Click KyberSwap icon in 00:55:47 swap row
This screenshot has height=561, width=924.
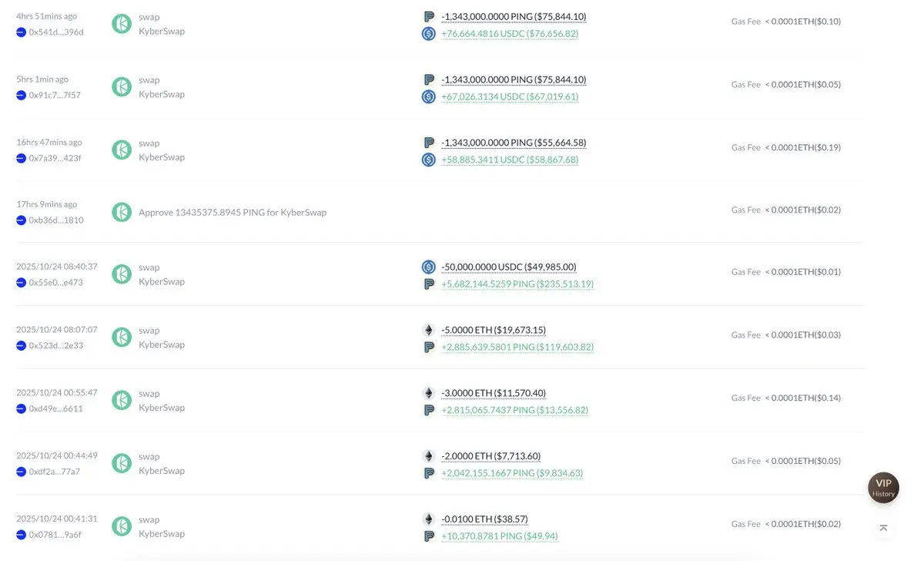122,401
